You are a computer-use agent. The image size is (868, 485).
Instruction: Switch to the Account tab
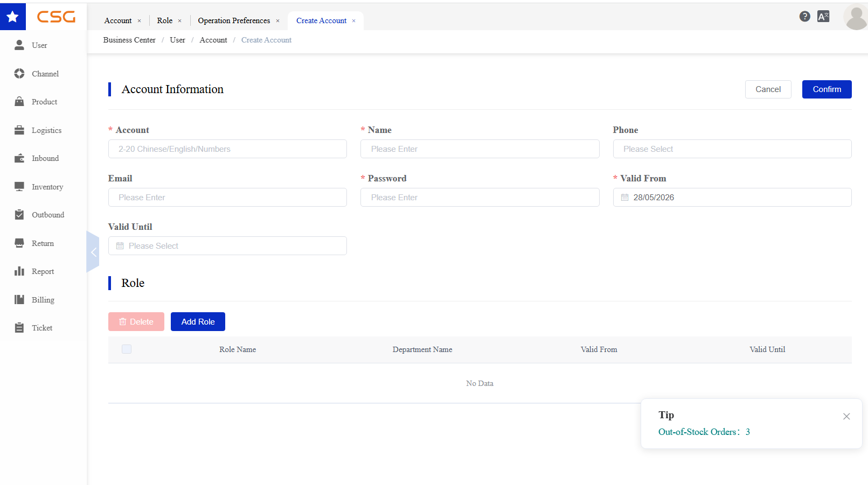[118, 21]
